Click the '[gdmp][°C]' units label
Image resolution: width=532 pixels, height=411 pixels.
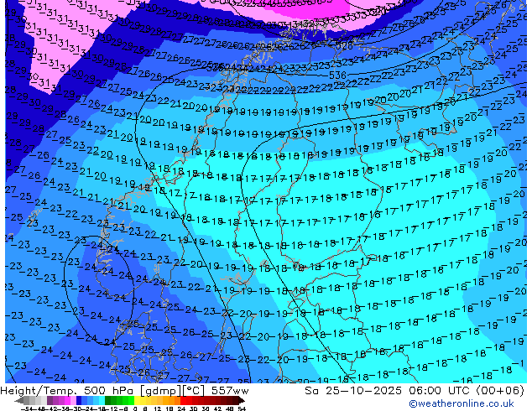tap(173, 391)
